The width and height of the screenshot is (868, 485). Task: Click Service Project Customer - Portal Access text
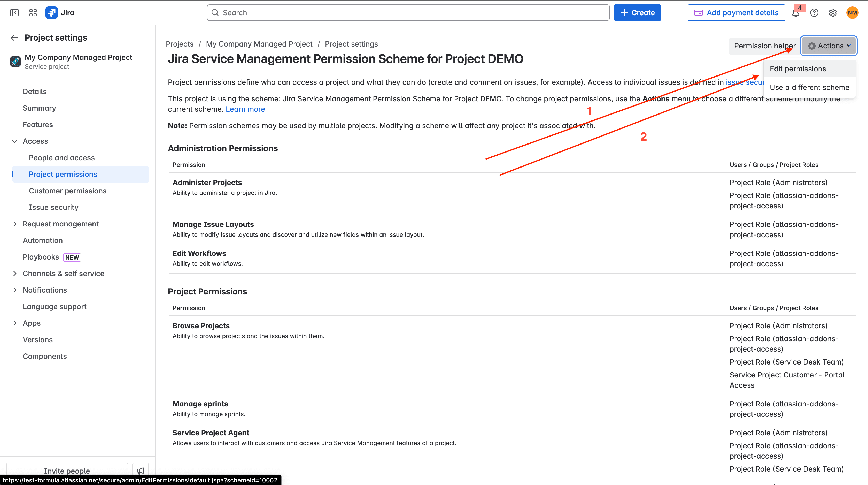point(787,380)
